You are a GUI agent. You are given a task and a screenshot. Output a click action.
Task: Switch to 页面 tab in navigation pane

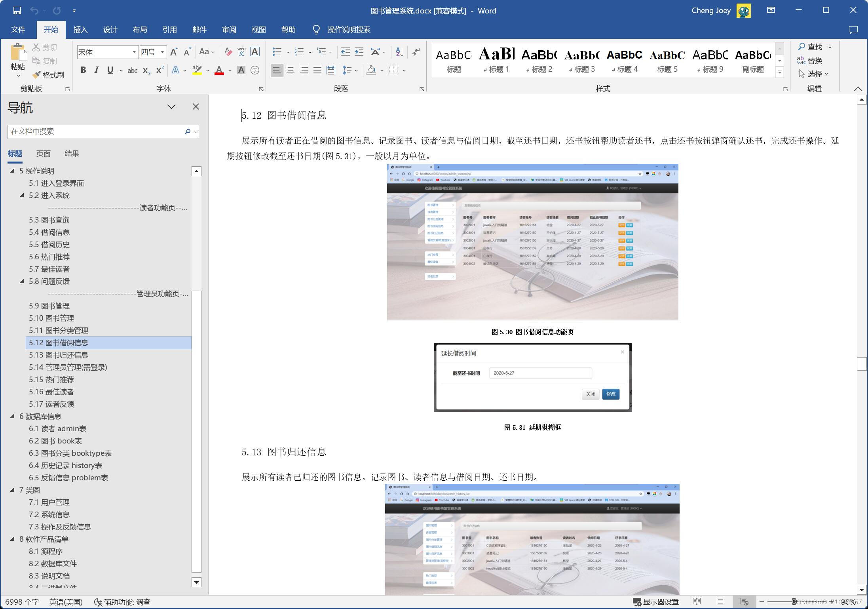[x=43, y=154]
